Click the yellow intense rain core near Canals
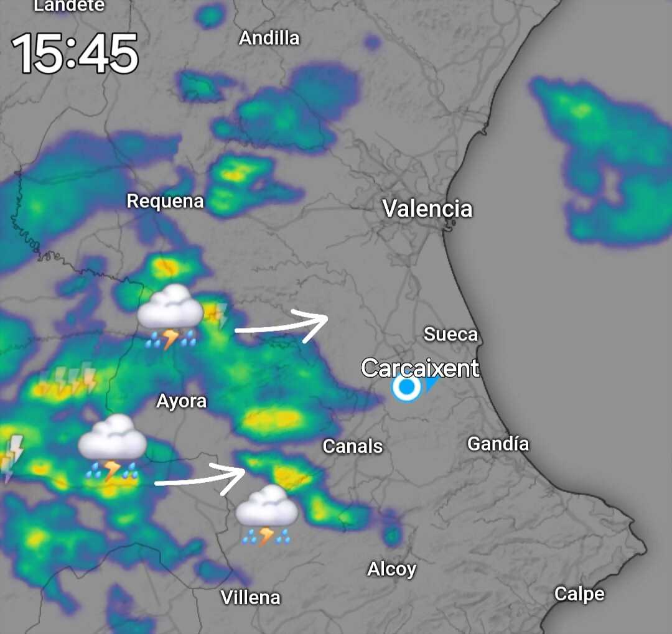Image resolution: width=672 pixels, height=634 pixels. pyautogui.click(x=271, y=419)
